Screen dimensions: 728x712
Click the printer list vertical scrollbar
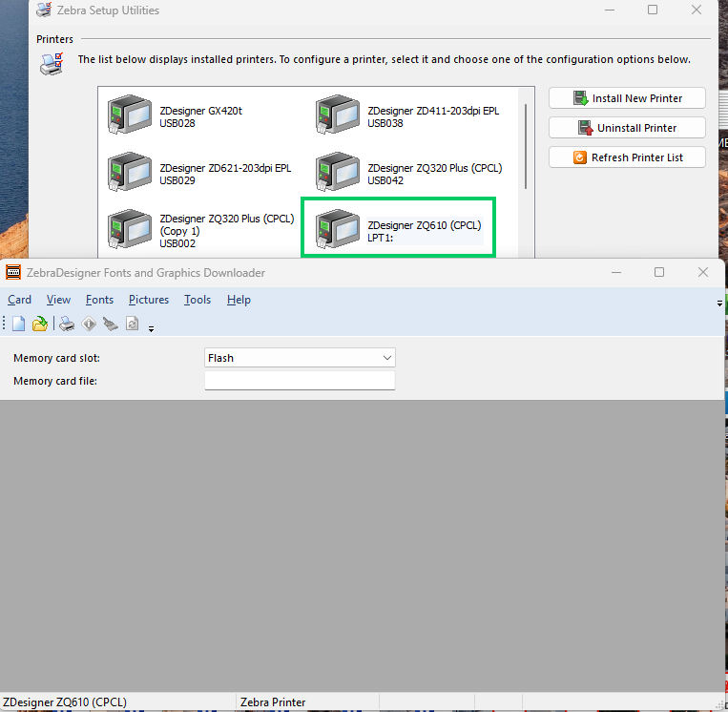[x=526, y=146]
